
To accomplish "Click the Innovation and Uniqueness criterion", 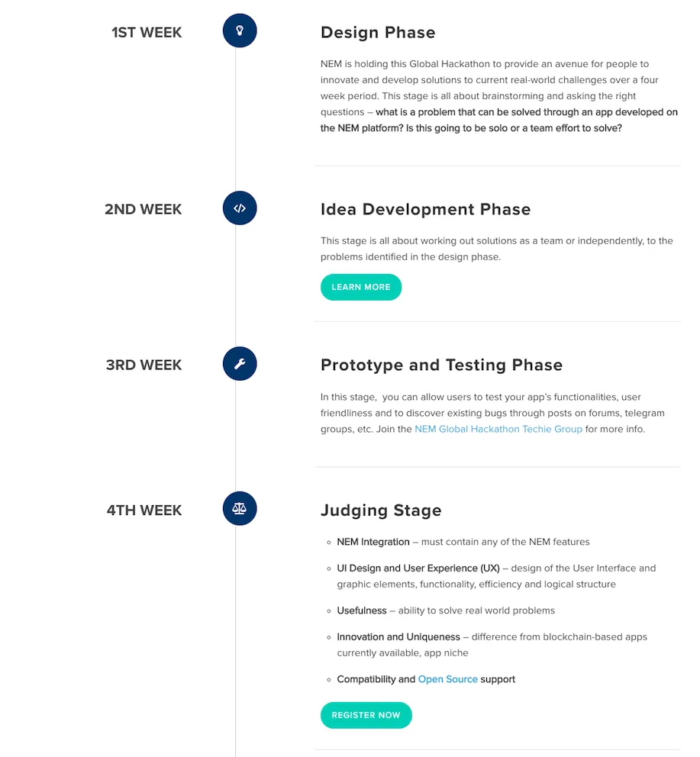I will 398,637.
